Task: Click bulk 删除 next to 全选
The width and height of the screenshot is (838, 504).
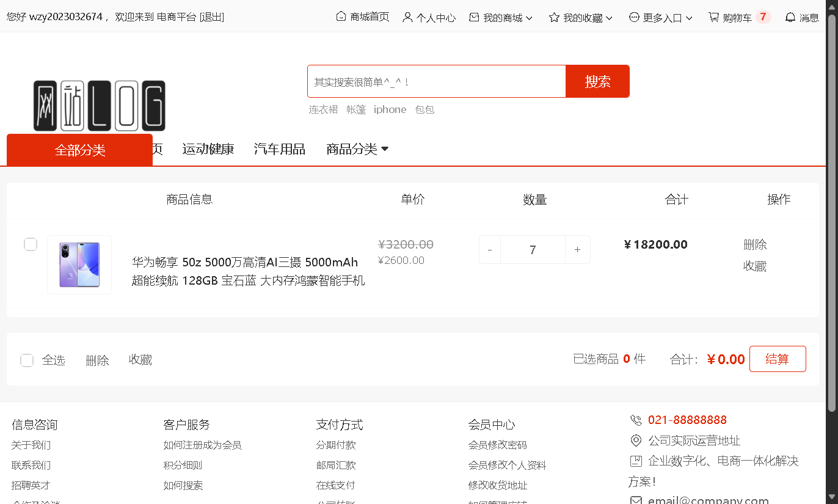Action: pos(97,360)
